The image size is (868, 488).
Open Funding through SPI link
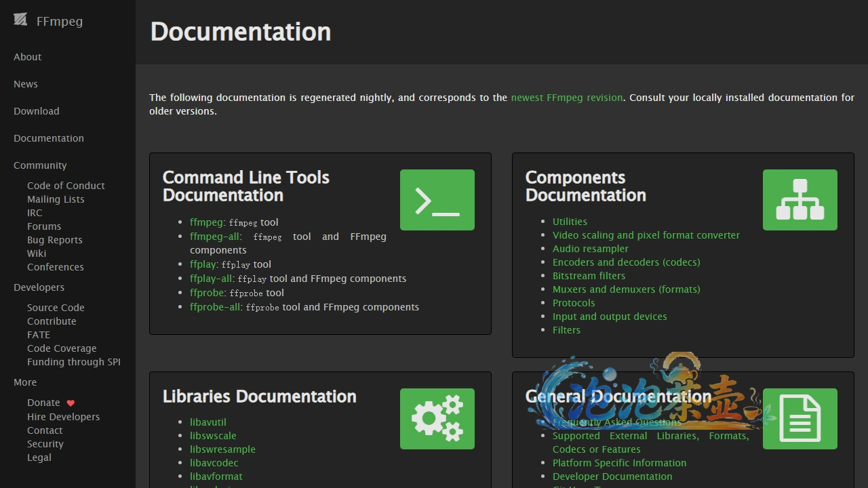coord(74,362)
